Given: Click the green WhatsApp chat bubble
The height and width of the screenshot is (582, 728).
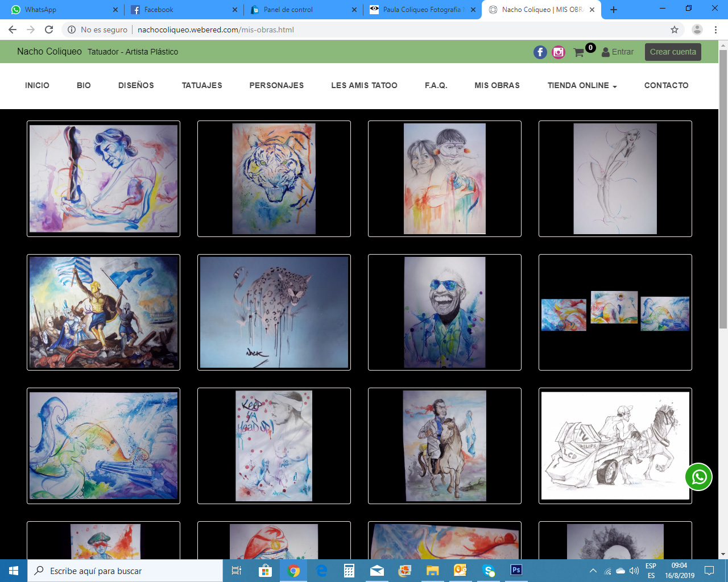Looking at the screenshot, I should click(699, 477).
